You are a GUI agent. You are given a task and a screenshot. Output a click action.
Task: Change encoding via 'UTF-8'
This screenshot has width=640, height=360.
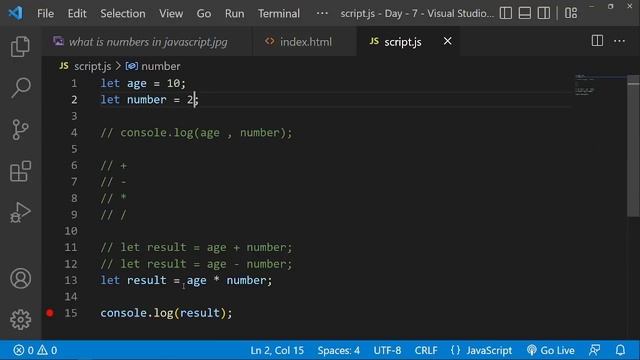coord(387,350)
